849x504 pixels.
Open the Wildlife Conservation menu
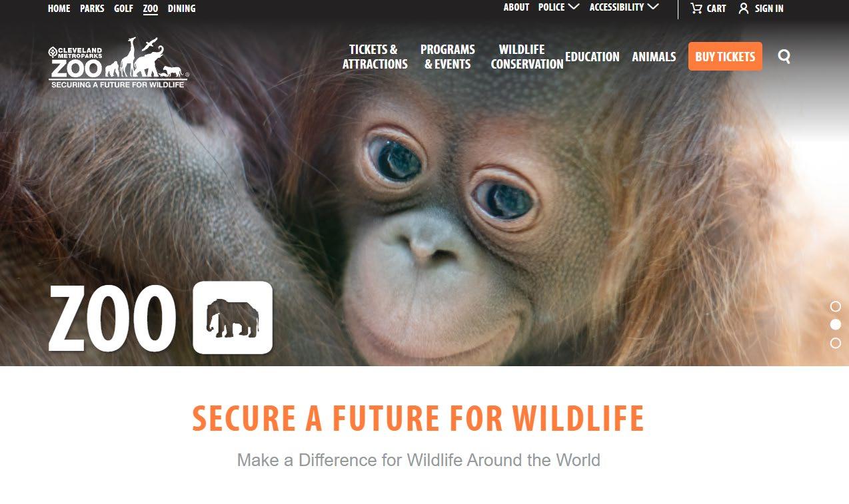(x=526, y=57)
